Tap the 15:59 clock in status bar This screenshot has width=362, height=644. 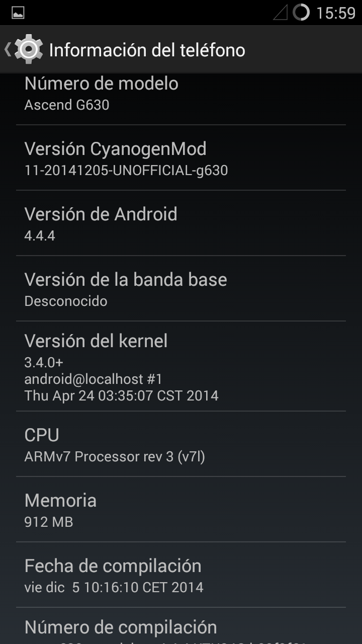(x=335, y=13)
